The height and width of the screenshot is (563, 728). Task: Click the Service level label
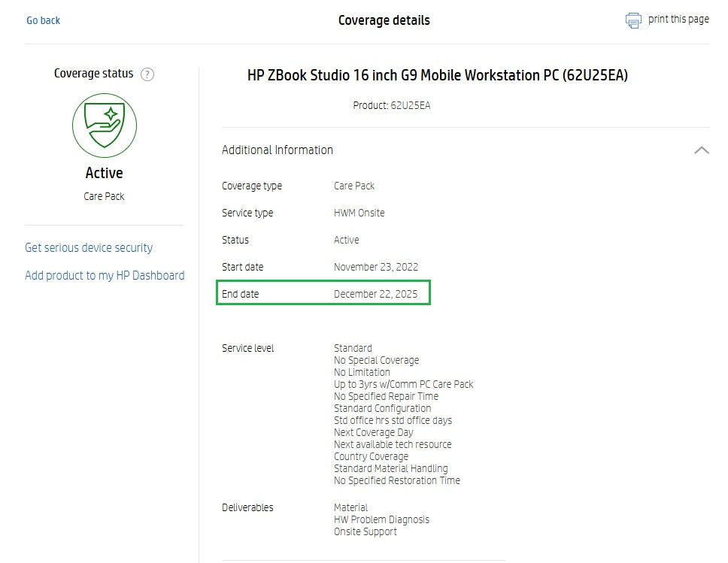tap(248, 348)
